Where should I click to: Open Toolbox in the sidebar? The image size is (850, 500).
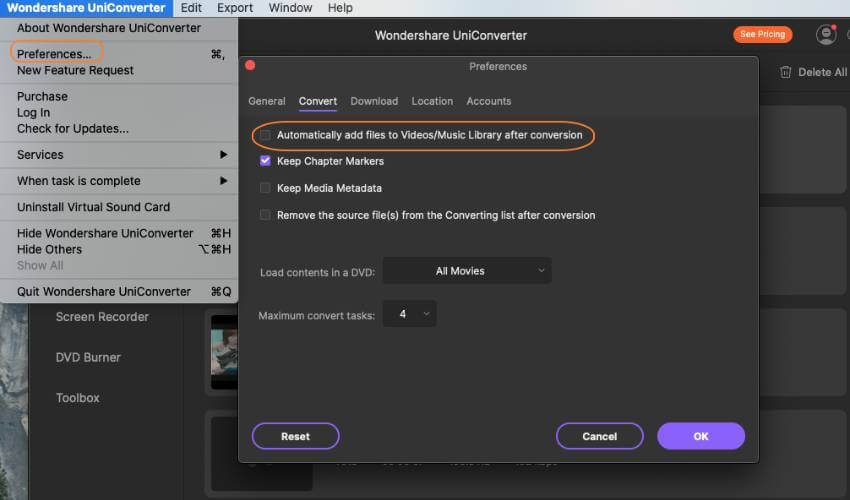tap(78, 398)
